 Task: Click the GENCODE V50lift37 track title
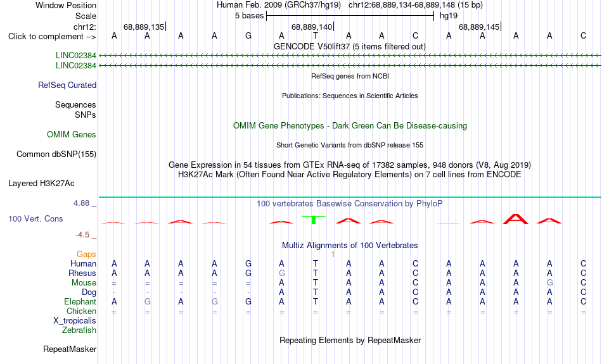coord(349,46)
